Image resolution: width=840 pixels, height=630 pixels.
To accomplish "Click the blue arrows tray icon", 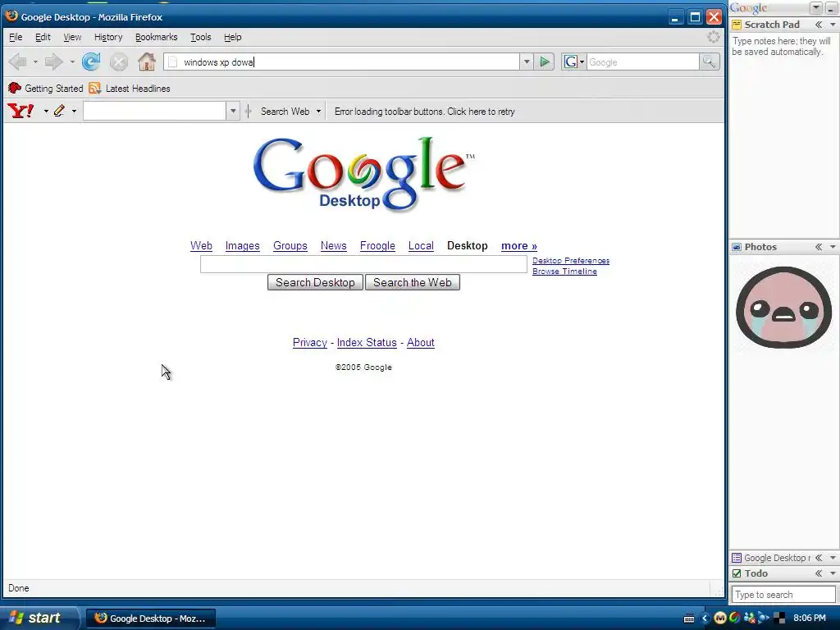I will click(763, 619).
